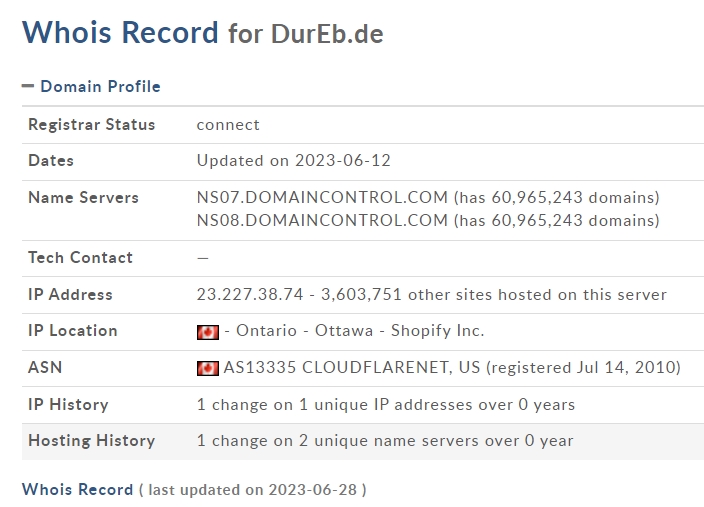
Task: Click the IP History change summary
Action: pos(385,404)
